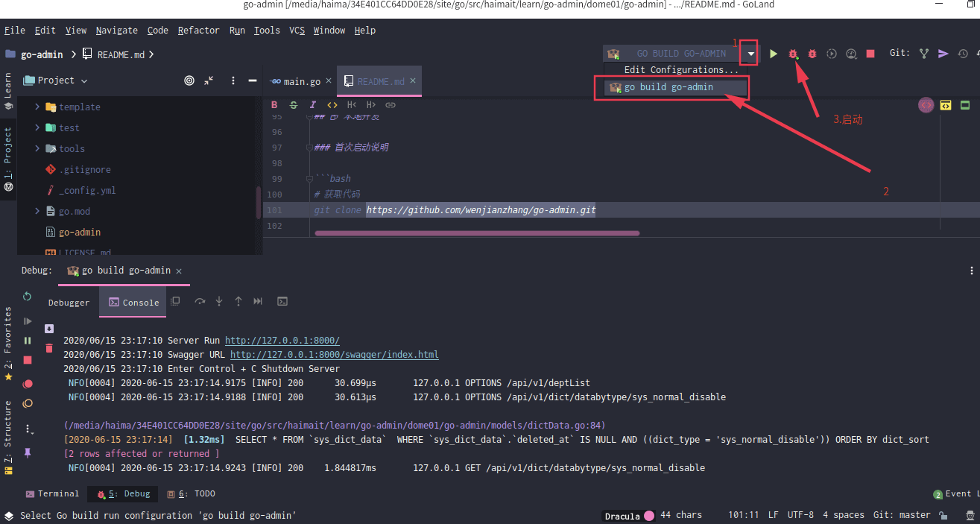
Task: Push commits with the purple Git arrow icon
Action: tap(943, 54)
